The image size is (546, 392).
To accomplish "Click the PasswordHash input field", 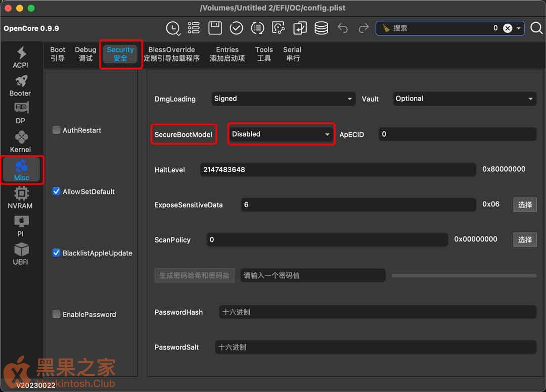I will click(378, 312).
